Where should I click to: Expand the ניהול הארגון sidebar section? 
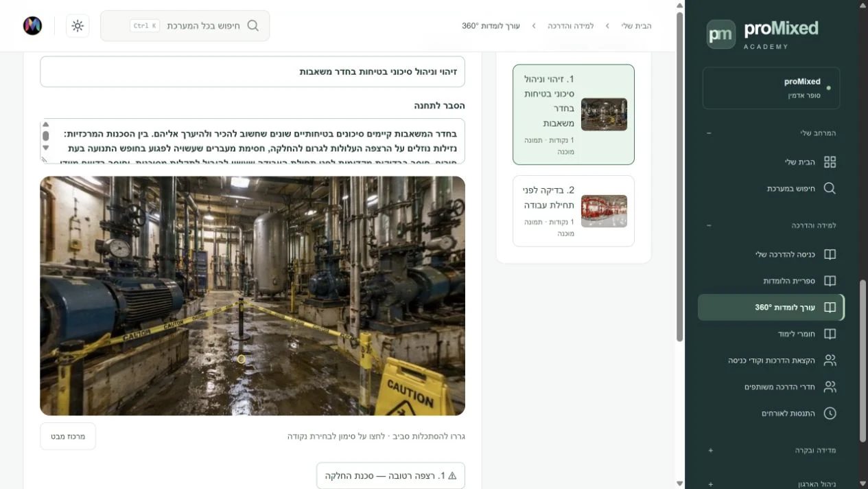pos(710,484)
